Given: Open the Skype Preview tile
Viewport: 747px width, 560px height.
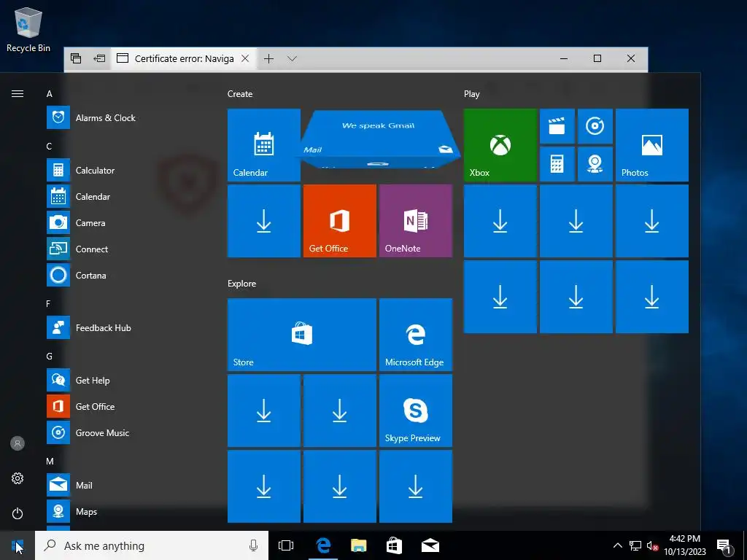Looking at the screenshot, I should [415, 411].
